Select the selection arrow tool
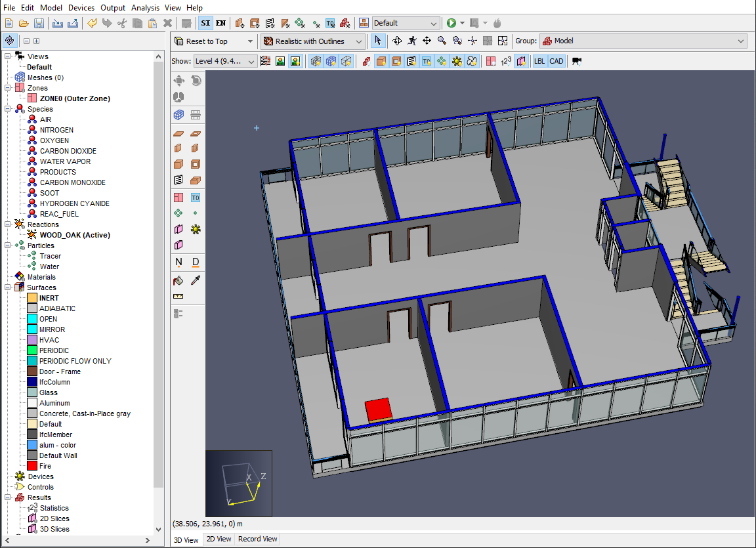This screenshot has width=756, height=548. point(378,41)
